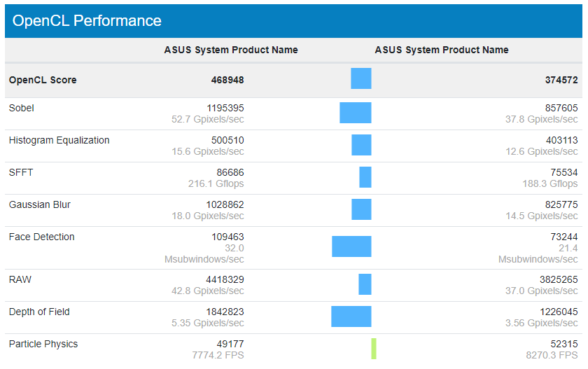
Task: Select the Gaussian Blur row label
Action: pos(40,204)
